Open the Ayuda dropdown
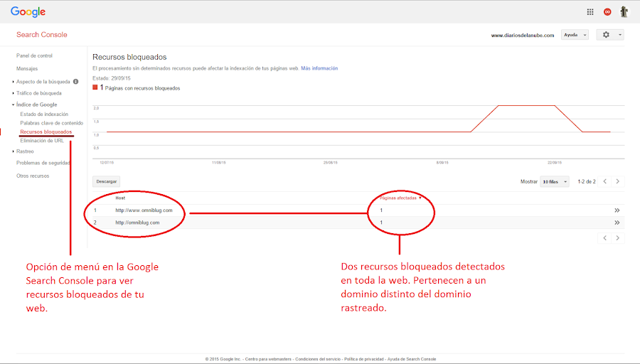The height and width of the screenshot is (364, 640). point(575,35)
